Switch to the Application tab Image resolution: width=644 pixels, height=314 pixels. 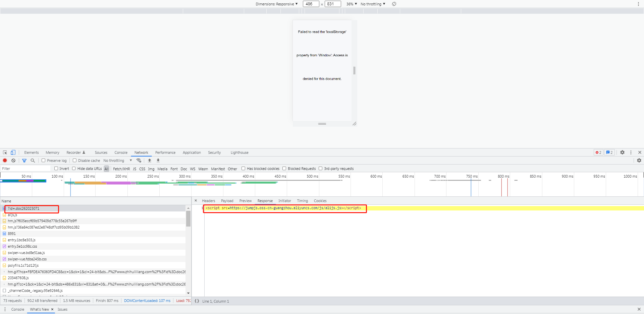point(192,152)
